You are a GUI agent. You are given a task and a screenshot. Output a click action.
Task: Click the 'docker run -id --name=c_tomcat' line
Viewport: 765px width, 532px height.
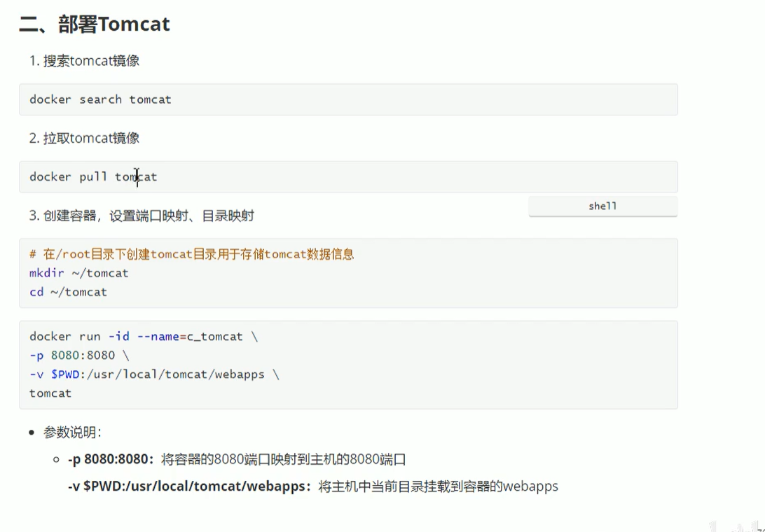(143, 337)
